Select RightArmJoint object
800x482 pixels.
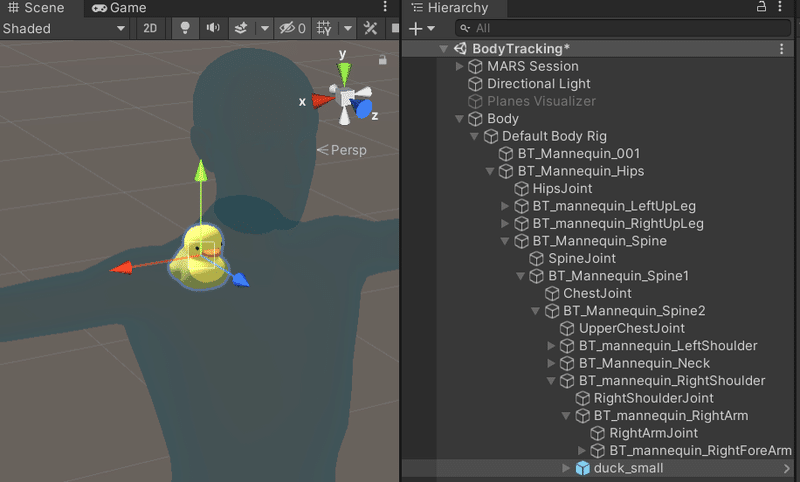pyautogui.click(x=654, y=433)
